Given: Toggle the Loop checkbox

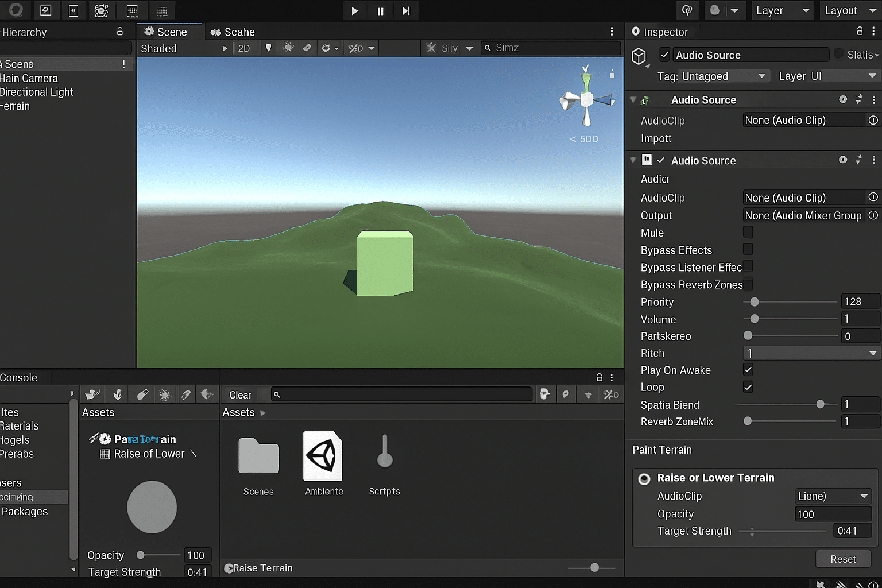Looking at the screenshot, I should pos(748,387).
